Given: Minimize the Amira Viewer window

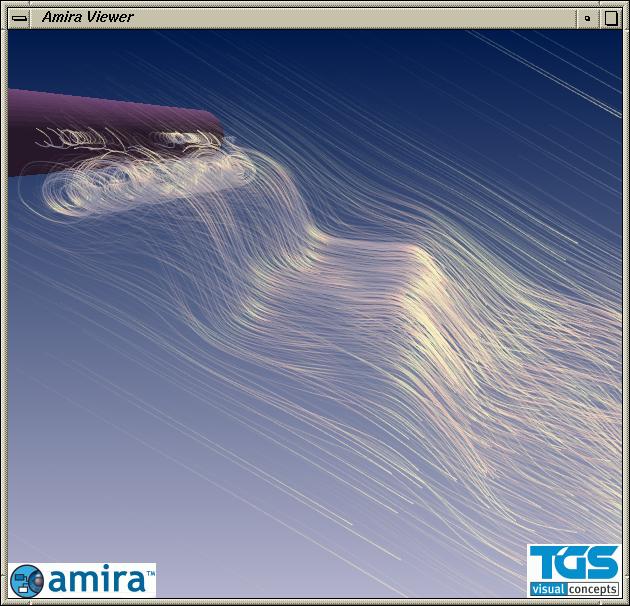Looking at the screenshot, I should (x=588, y=18).
